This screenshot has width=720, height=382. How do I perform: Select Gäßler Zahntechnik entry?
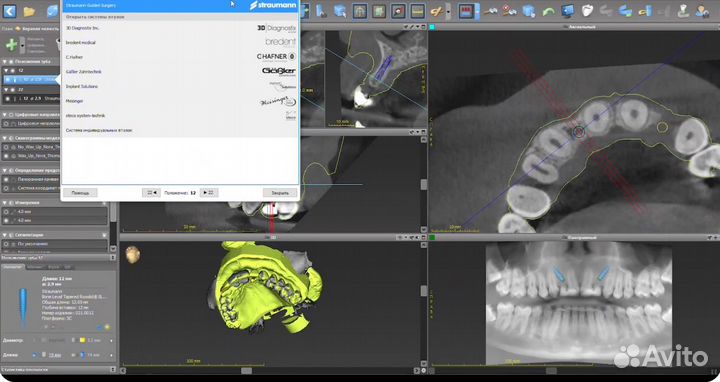point(180,72)
